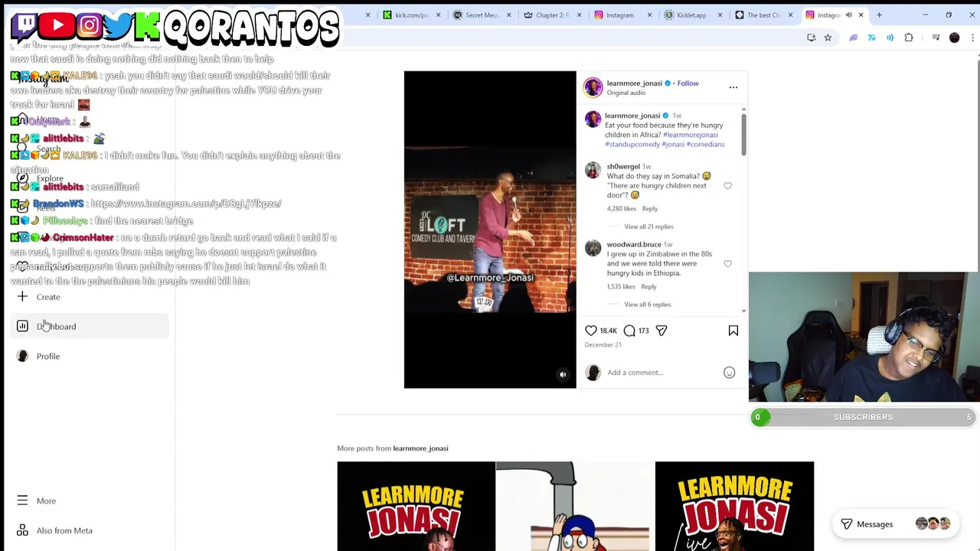
Task: Click the teal 7tv extension icon
Action: pyautogui.click(x=871, y=37)
